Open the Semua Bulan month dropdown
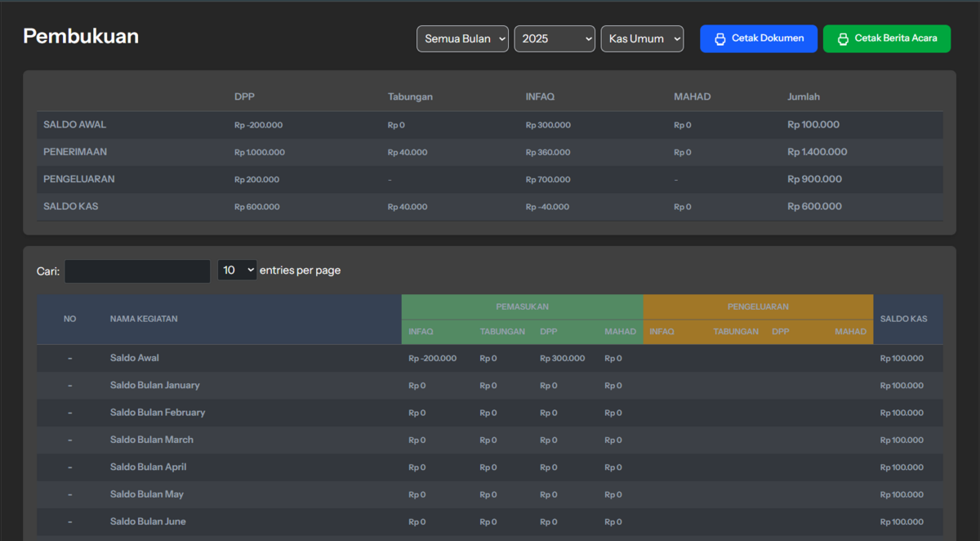Screen dimensions: 980x541 tap(462, 38)
